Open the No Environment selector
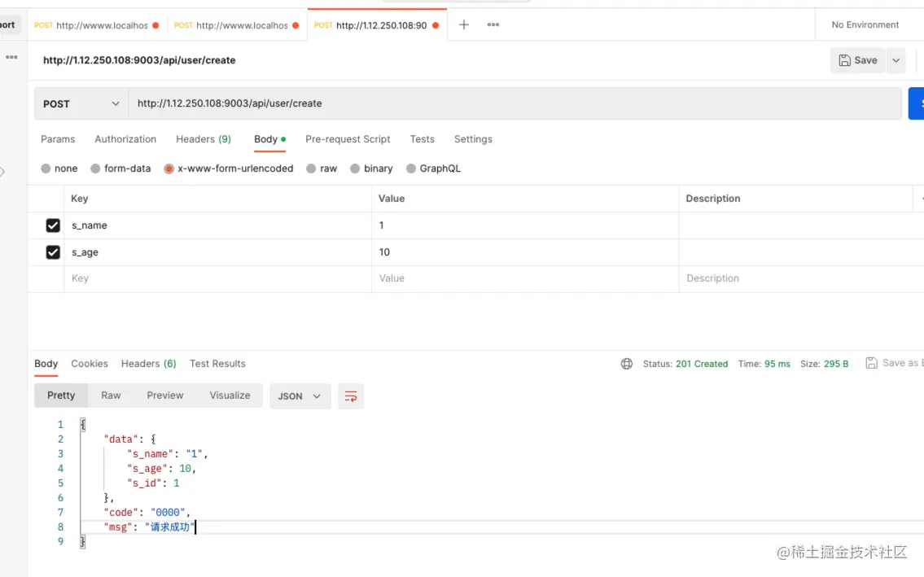924x577 pixels. click(x=865, y=24)
